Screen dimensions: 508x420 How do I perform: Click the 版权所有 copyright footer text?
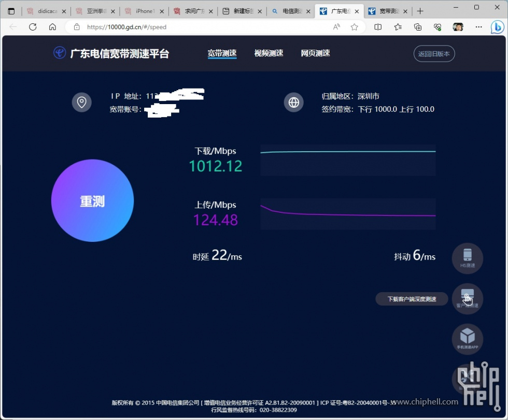pos(253,402)
